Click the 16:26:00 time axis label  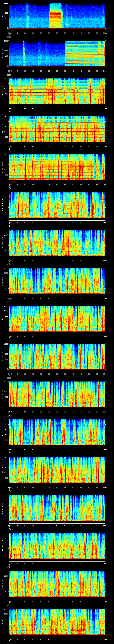tap(9, 184)
